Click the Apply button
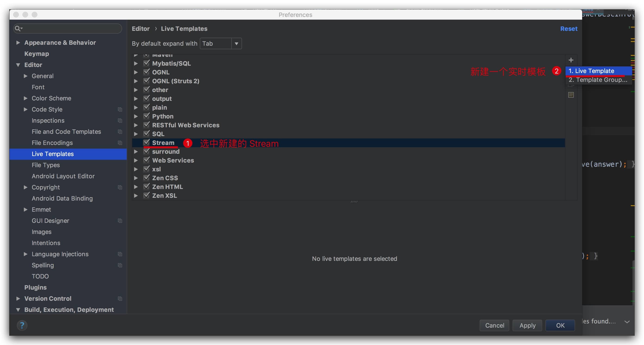This screenshot has width=644, height=345. [x=527, y=325]
